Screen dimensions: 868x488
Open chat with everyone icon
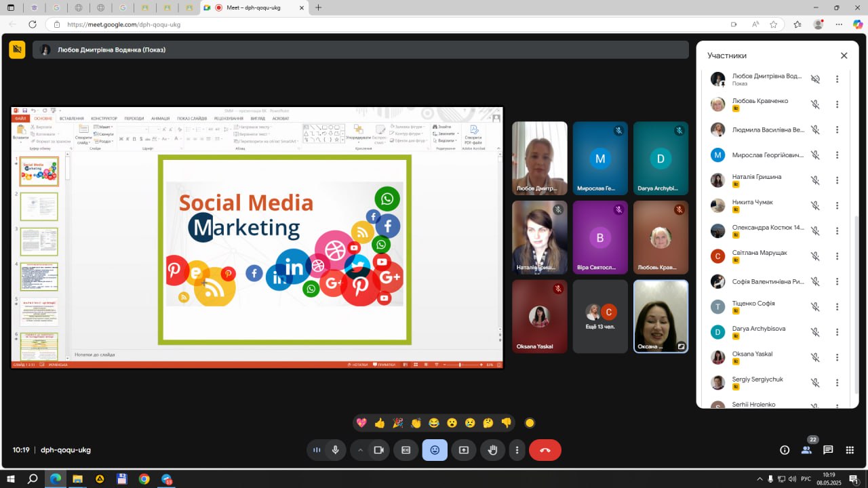(828, 450)
